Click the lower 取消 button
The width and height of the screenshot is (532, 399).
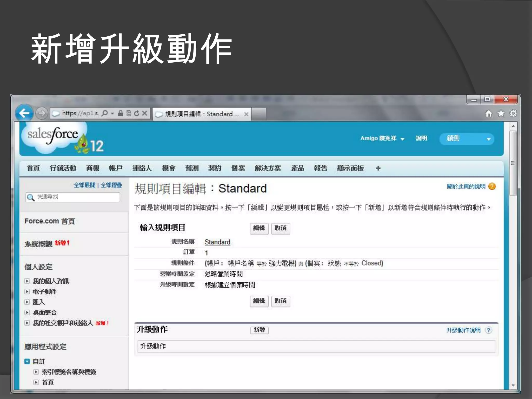tap(281, 301)
